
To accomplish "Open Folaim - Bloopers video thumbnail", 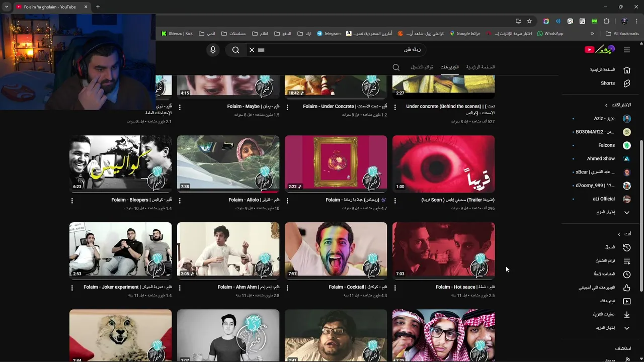I will [x=121, y=164].
